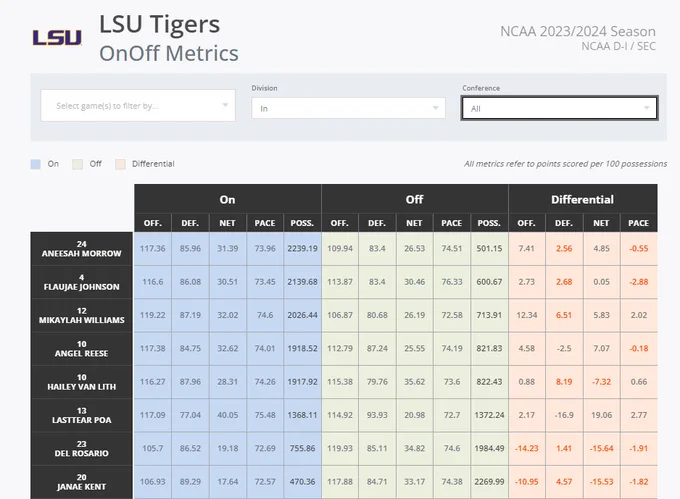Select the Hailey Van Lith row label
Image resolution: width=680 pixels, height=499 pixels.
(x=82, y=382)
